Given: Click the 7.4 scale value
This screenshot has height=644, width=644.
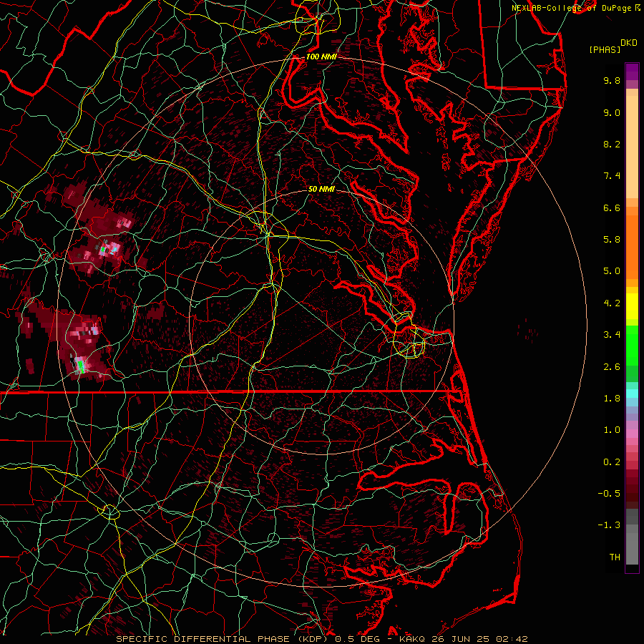Looking at the screenshot, I should tap(612, 176).
